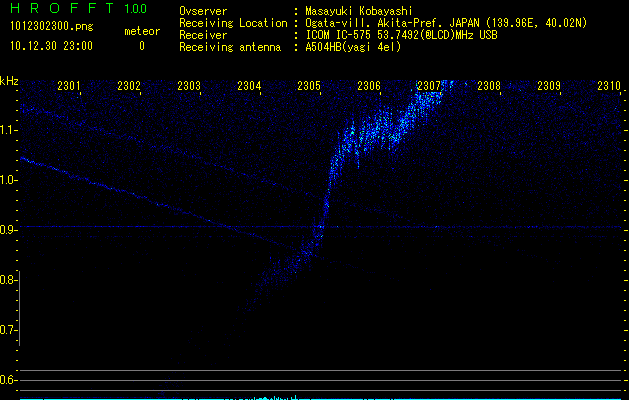629x400 pixels.
Task: Click the 2309 time axis marker
Action: click(549, 86)
